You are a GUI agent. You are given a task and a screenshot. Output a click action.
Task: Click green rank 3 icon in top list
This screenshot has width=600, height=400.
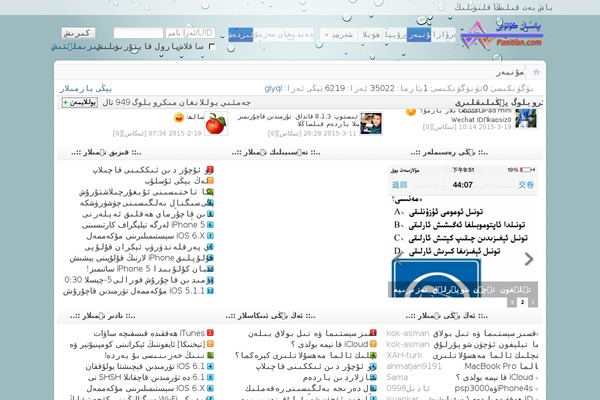click(x=210, y=192)
